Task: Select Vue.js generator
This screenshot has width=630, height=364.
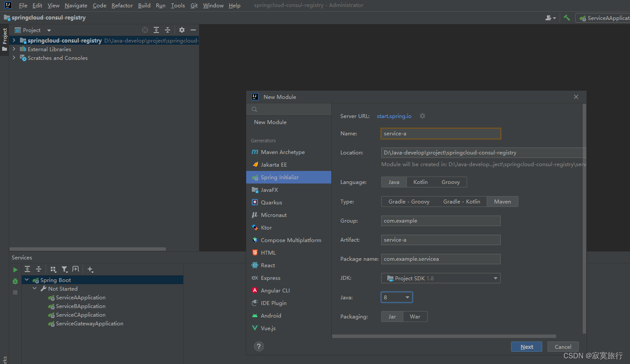Action: (x=288, y=328)
